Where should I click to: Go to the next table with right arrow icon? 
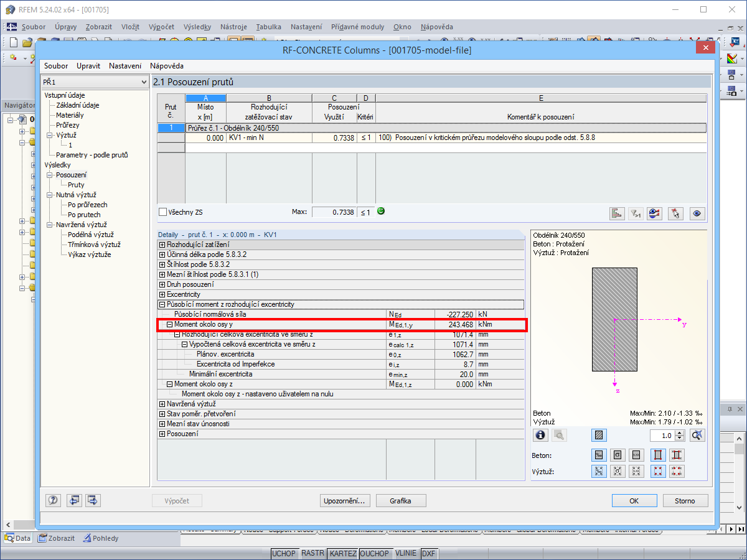93,500
